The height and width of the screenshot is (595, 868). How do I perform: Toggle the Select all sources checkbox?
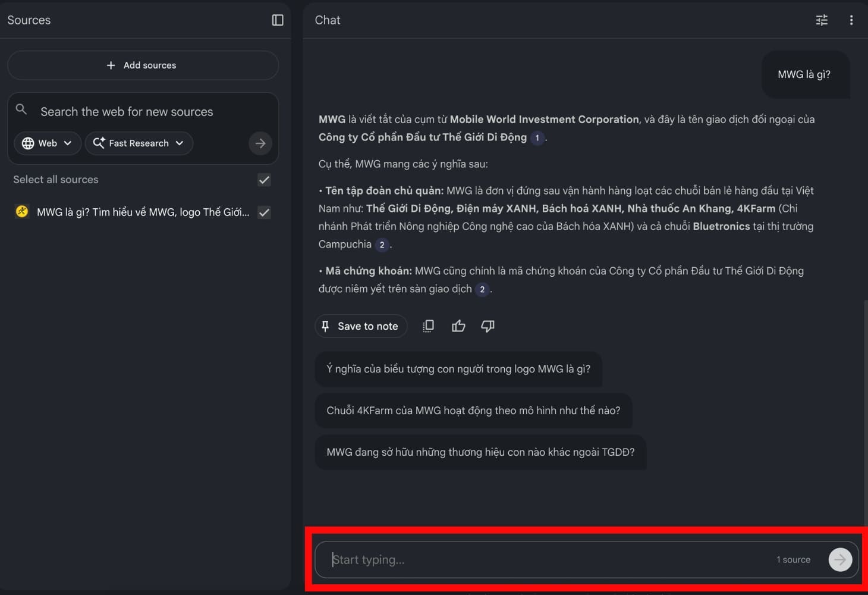[x=265, y=180]
